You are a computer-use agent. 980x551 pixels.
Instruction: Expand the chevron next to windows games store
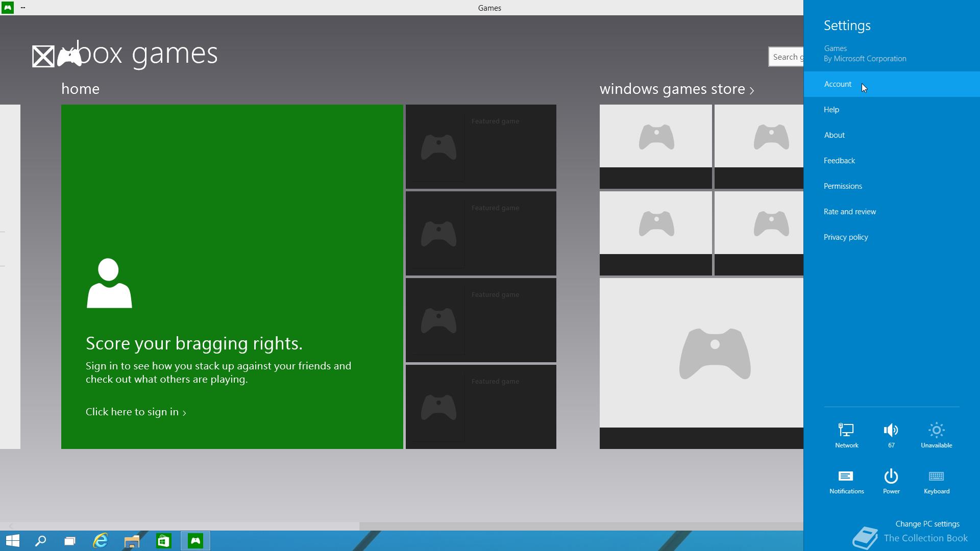pos(752,91)
